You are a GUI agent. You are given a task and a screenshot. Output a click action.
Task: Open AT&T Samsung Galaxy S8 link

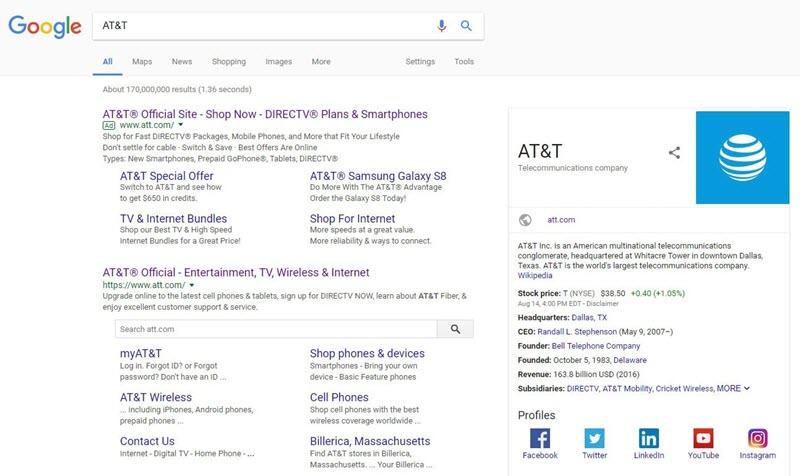378,176
